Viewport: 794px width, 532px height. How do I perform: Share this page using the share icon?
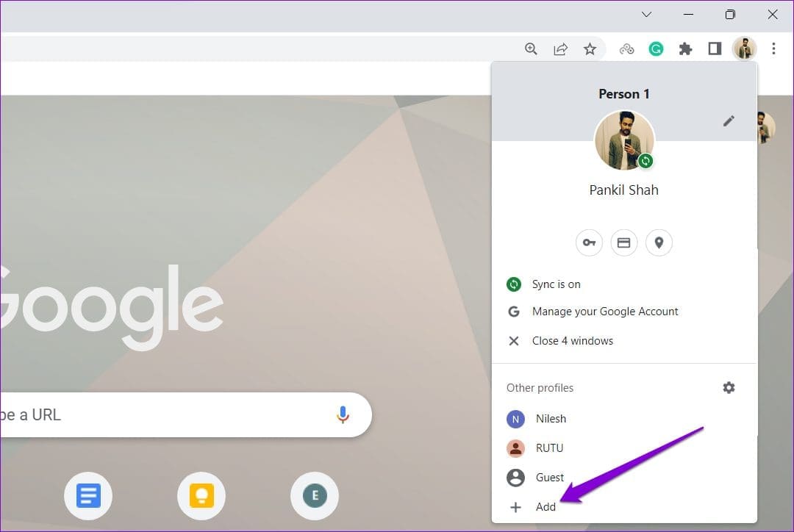tap(560, 48)
